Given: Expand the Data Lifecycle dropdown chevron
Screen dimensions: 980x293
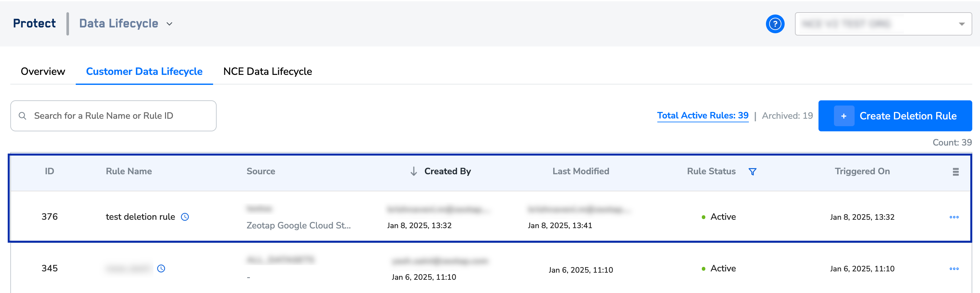Looking at the screenshot, I should [x=170, y=24].
